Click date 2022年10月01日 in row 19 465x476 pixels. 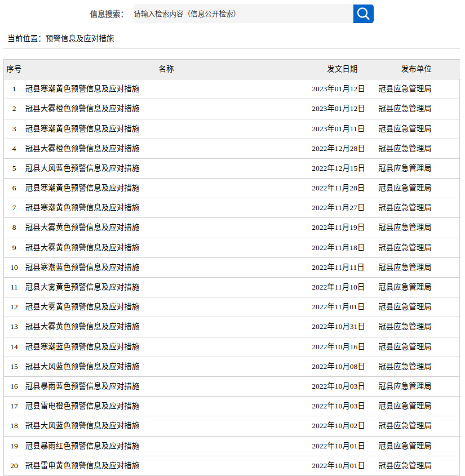(x=338, y=446)
